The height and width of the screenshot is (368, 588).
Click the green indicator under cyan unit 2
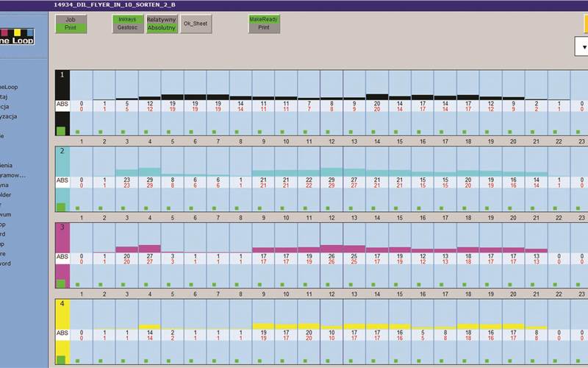pyautogui.click(x=61, y=207)
